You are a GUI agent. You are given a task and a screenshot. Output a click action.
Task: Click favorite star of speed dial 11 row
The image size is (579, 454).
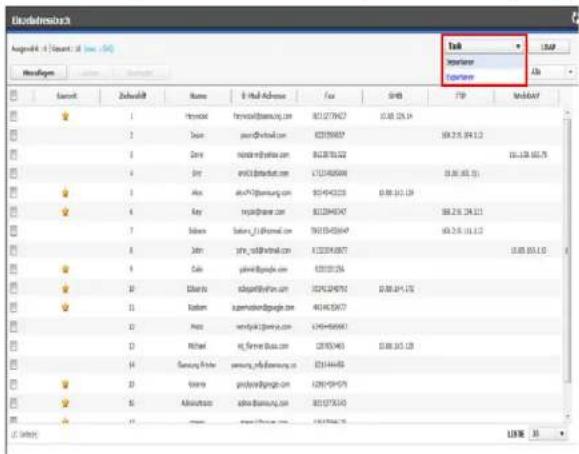coord(65,307)
